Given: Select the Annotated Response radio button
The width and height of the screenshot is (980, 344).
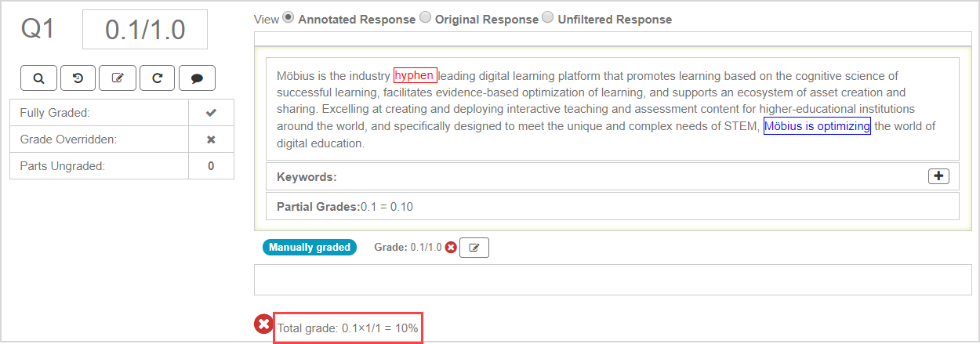Looking at the screenshot, I should (x=288, y=18).
